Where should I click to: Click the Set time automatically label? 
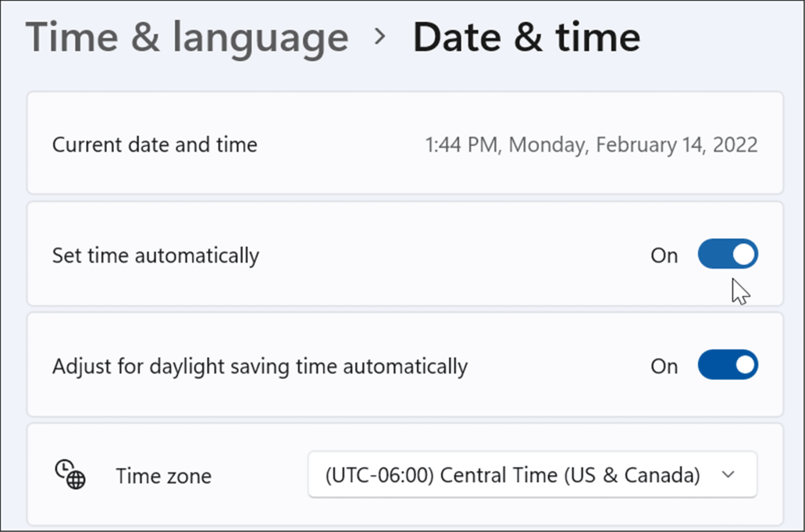155,256
